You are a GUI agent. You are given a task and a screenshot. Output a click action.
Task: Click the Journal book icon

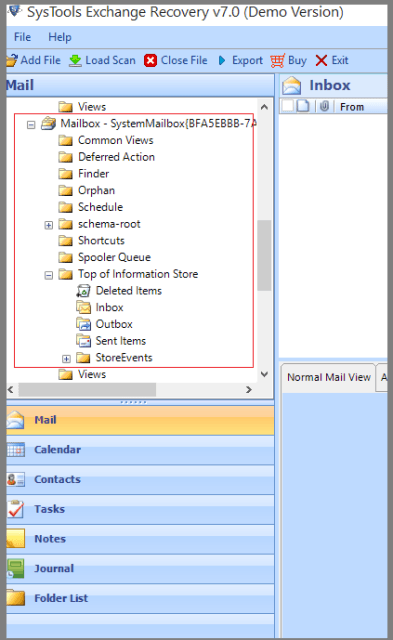(16, 569)
